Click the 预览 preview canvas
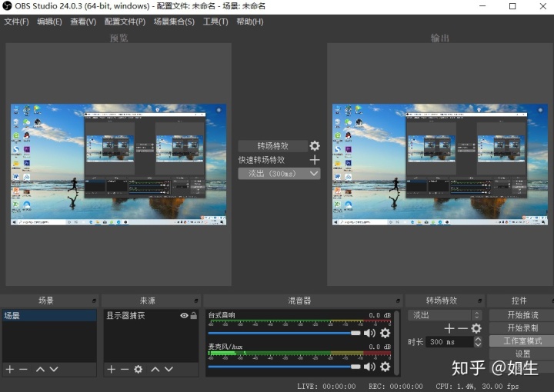This screenshot has height=392, width=554. [x=118, y=164]
